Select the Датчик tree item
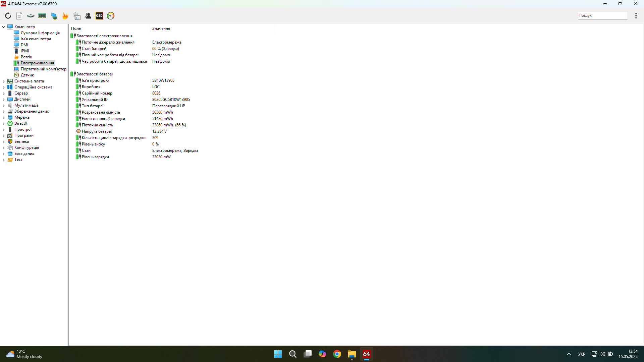The image size is (644, 362). [x=27, y=75]
